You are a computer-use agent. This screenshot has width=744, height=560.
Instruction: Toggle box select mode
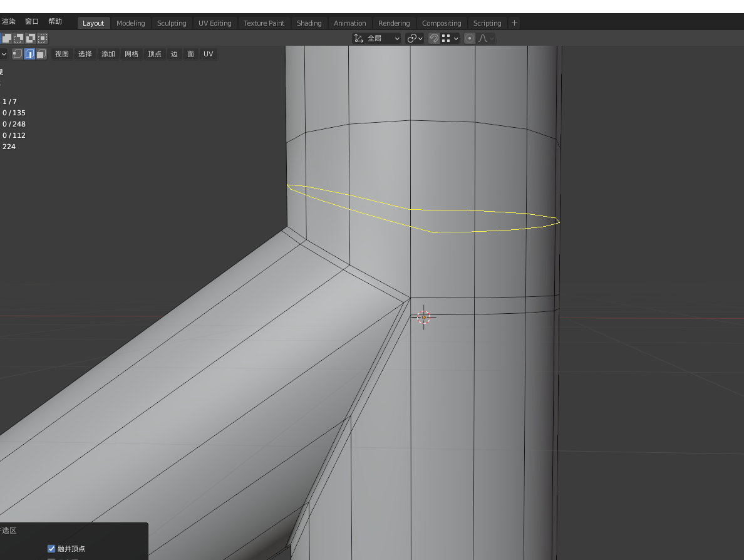click(18, 38)
